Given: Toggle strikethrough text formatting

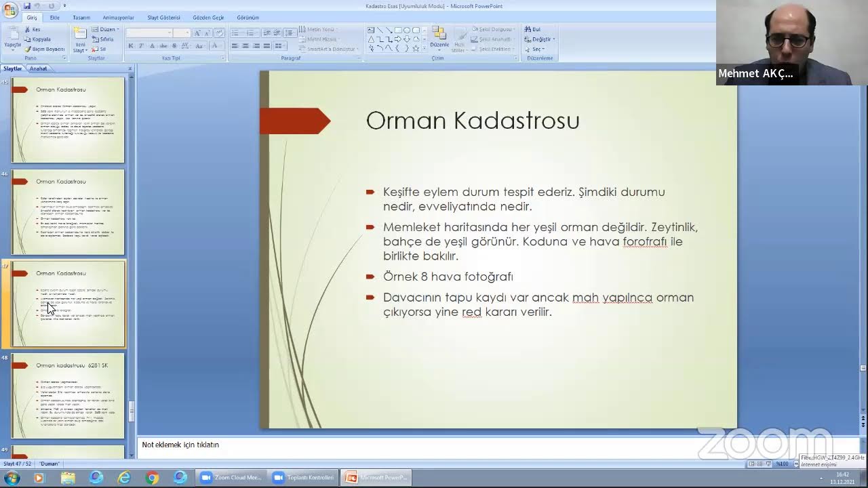Looking at the screenshot, I should (163, 45).
